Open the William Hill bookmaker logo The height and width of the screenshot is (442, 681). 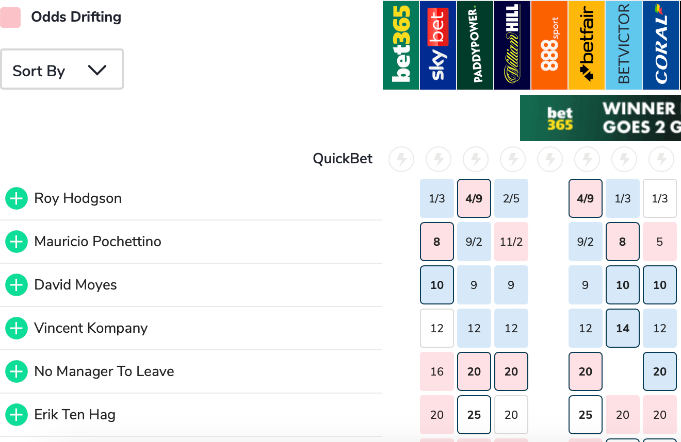tap(512, 45)
